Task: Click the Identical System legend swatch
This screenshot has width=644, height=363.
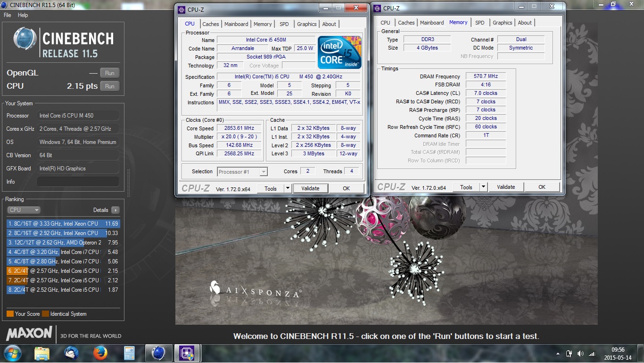Action: (45, 314)
